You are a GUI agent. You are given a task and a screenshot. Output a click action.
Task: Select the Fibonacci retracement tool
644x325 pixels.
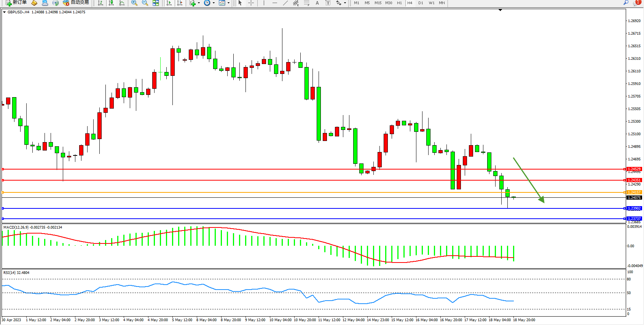pyautogui.click(x=307, y=3)
